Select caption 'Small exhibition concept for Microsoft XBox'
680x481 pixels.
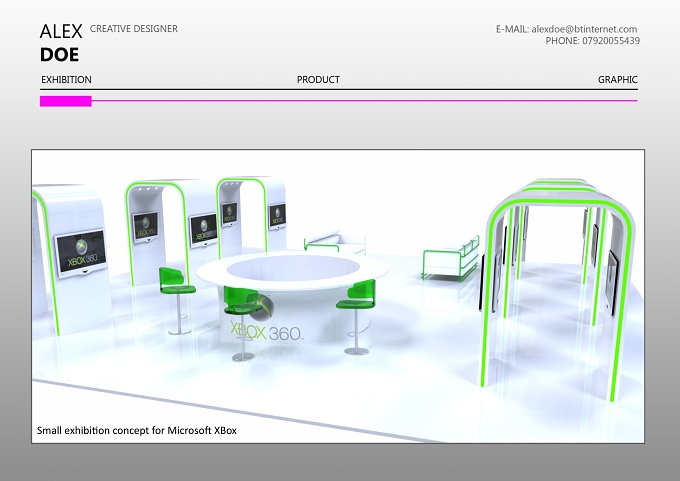137,430
